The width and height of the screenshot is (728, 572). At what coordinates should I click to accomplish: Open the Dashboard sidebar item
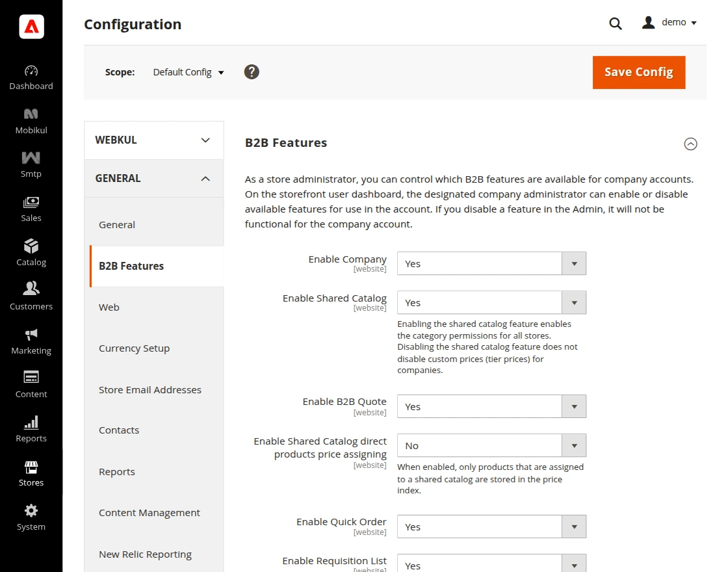click(31, 78)
